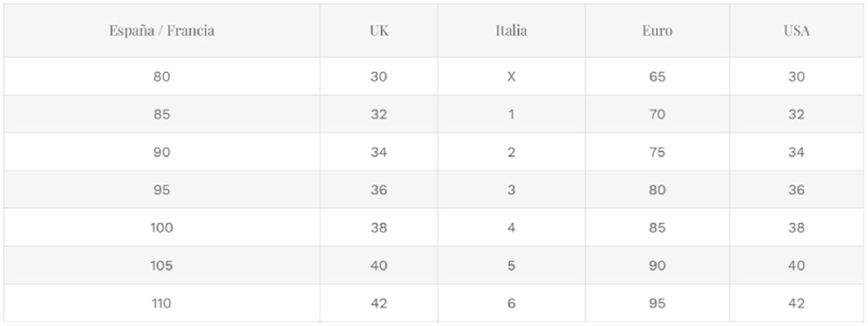This screenshot has height=326, width=868.
Task: Select Euro size 75 cell
Action: pos(657,152)
